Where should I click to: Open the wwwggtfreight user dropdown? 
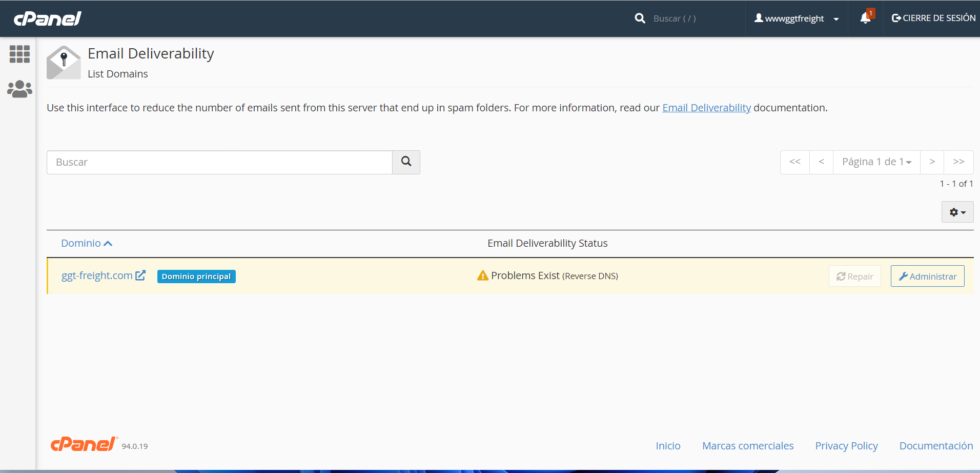tap(797, 18)
